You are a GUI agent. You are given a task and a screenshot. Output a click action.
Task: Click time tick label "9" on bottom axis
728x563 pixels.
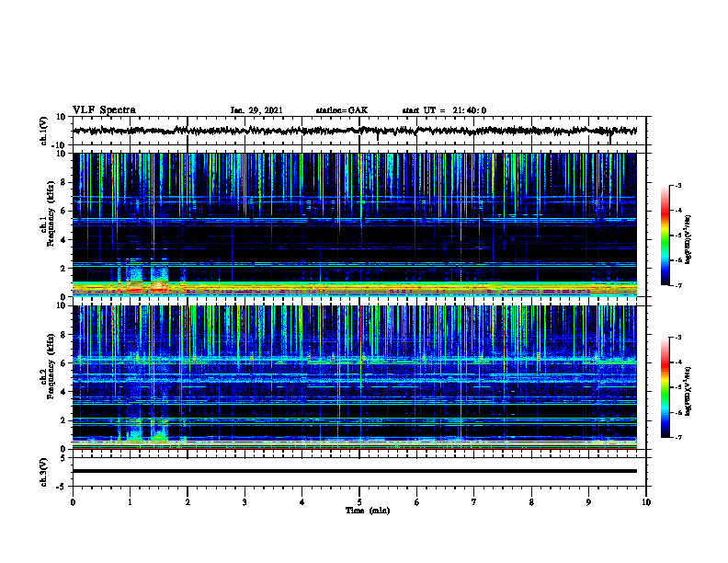(588, 502)
